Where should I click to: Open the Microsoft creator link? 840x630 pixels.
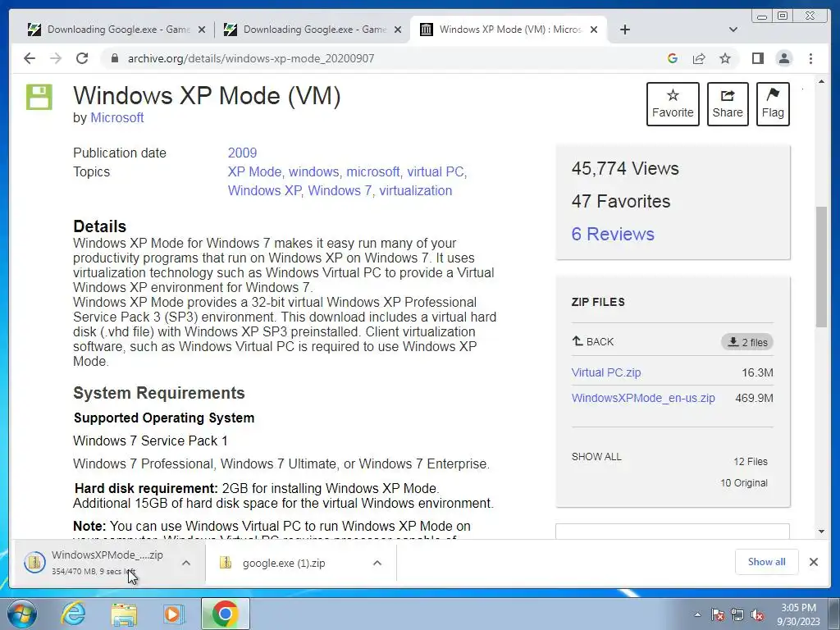click(116, 118)
